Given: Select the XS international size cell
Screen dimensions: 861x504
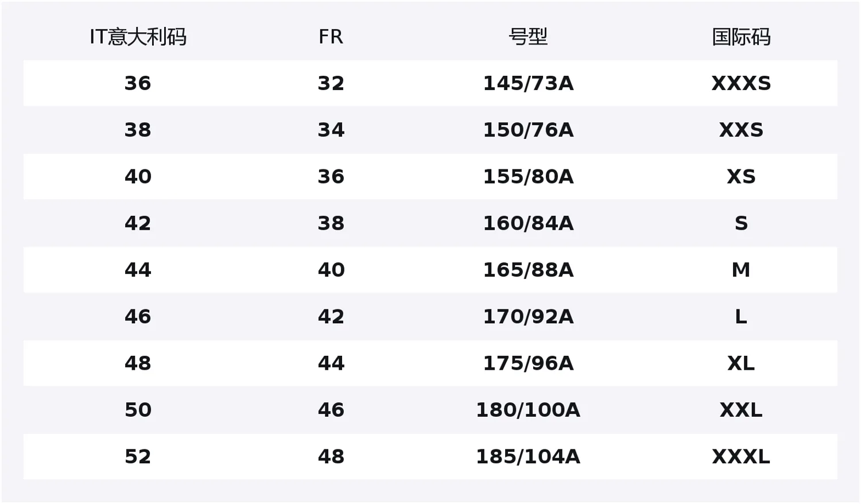Looking at the screenshot, I should pyautogui.click(x=741, y=176).
